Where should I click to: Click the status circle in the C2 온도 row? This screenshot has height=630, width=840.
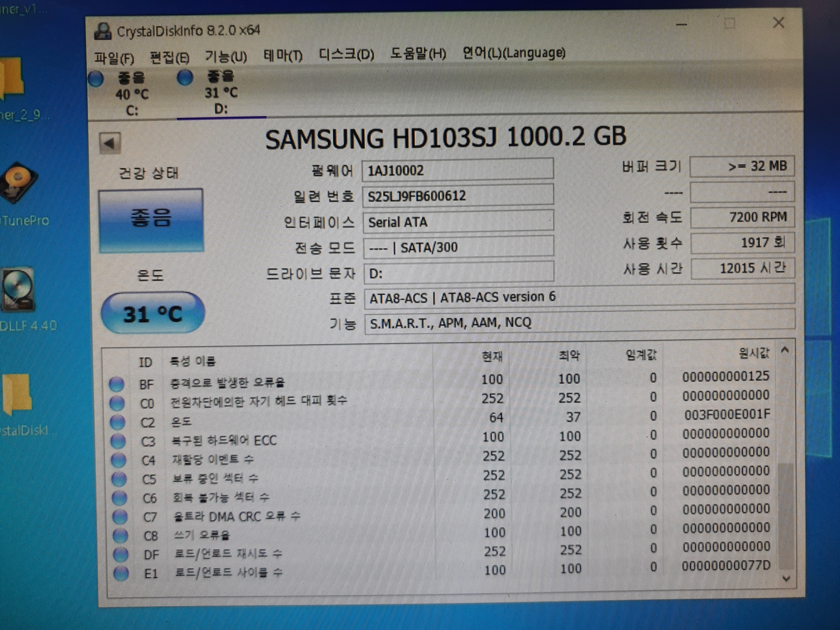tap(117, 422)
